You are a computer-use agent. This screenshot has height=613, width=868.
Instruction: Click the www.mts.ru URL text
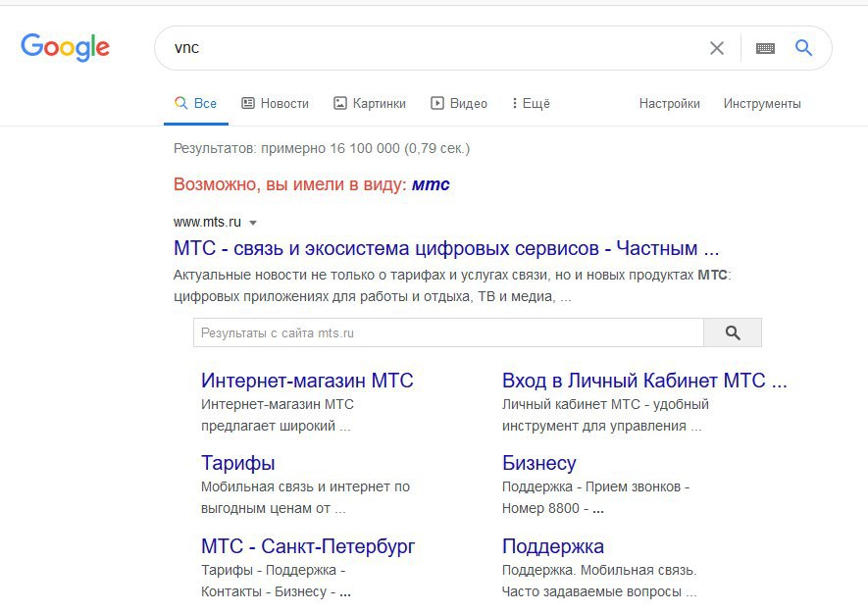(x=207, y=222)
